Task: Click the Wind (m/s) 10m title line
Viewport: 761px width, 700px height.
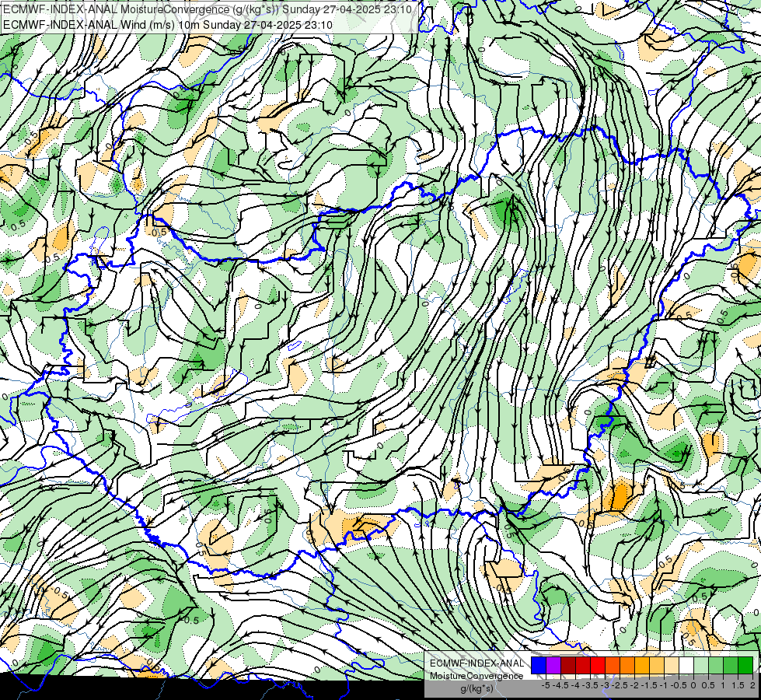Action: pyautogui.click(x=168, y=25)
